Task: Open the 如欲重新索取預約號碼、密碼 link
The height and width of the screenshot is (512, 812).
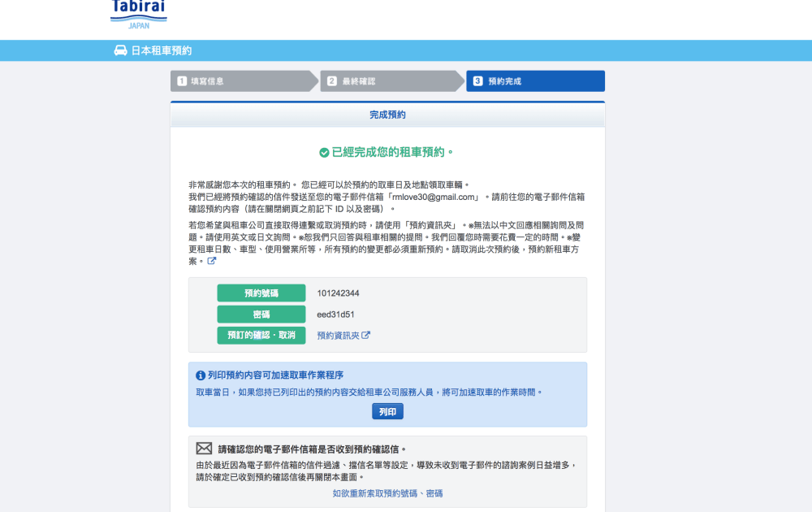Action: coord(387,493)
